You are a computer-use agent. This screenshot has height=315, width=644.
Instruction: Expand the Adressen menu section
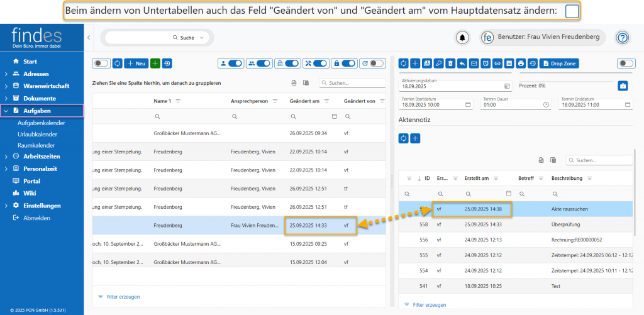point(6,74)
